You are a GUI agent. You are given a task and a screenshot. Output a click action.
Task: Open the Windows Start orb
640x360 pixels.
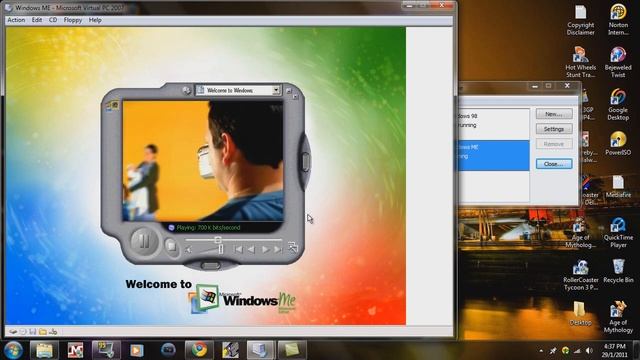13,350
